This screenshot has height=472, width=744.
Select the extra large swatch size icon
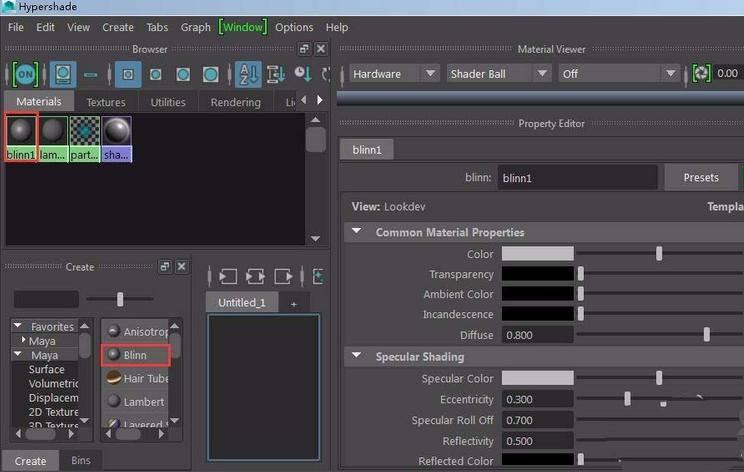coord(211,74)
